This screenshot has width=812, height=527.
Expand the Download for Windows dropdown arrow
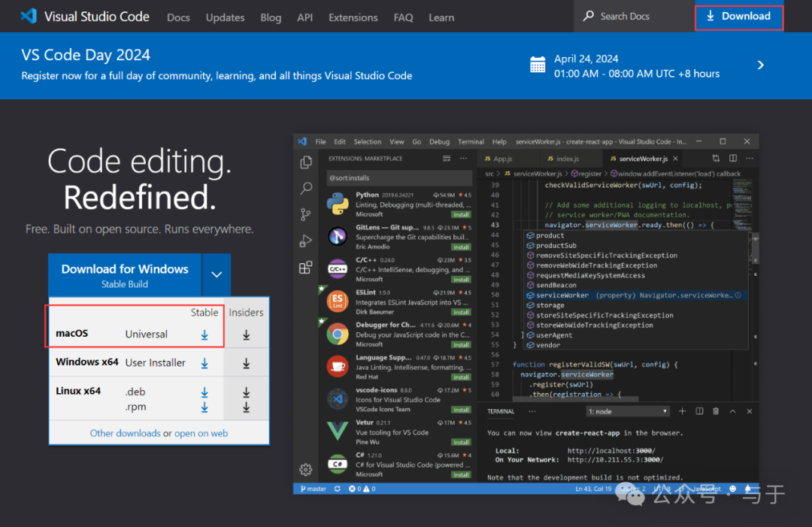click(217, 274)
